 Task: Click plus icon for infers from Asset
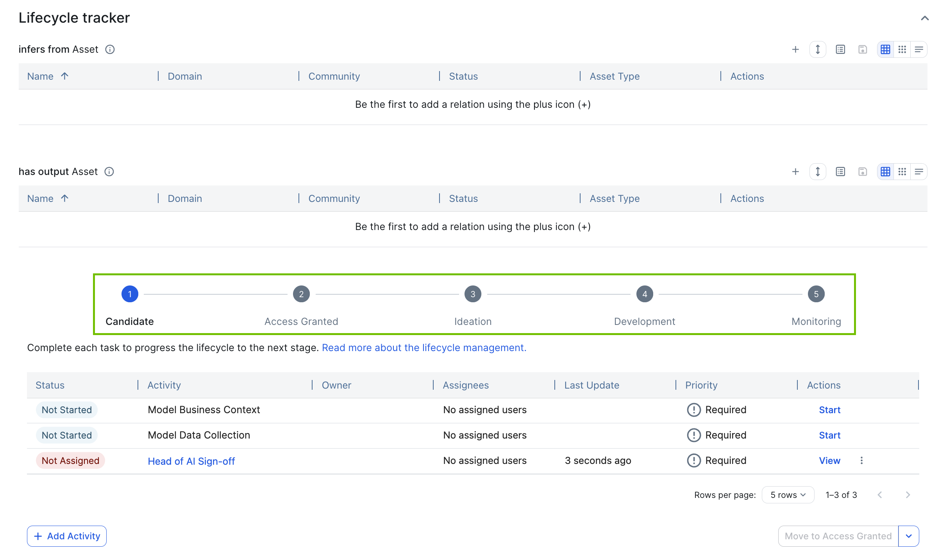pos(795,50)
